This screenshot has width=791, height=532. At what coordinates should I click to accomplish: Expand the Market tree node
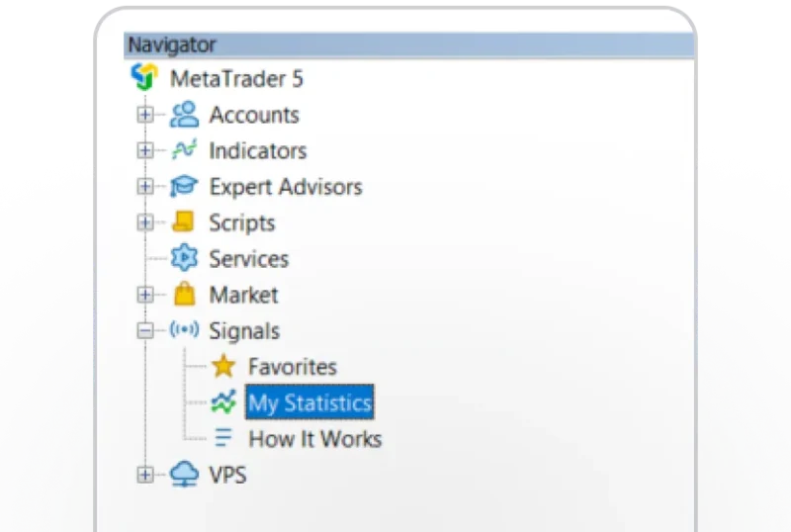coord(145,295)
